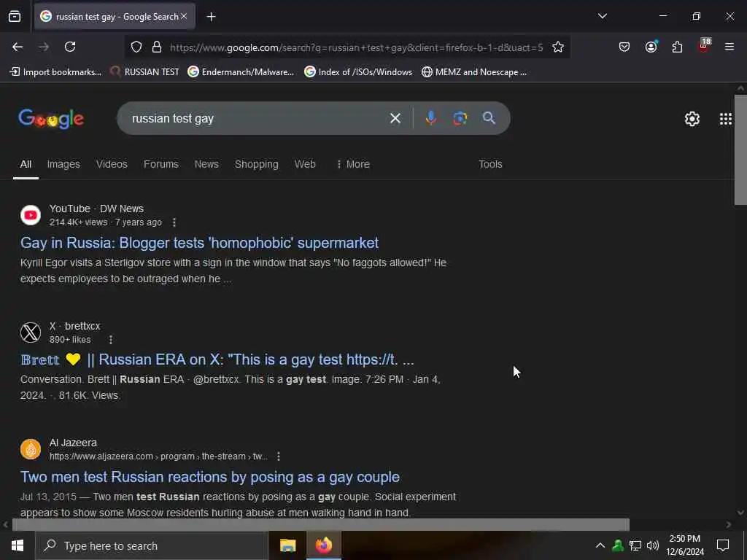Viewport: 747px width, 560px height.
Task: Open the 'MEMZ and Noescape ...' bookmark
Action: (474, 72)
